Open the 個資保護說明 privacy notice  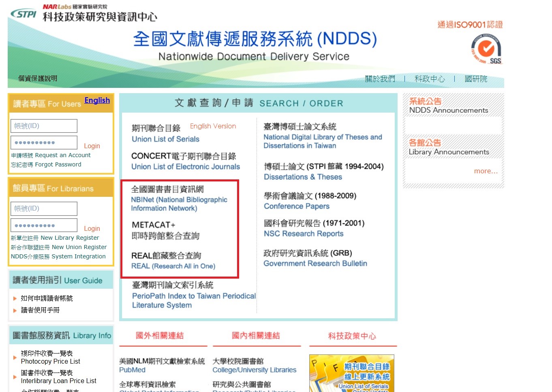[x=38, y=79]
